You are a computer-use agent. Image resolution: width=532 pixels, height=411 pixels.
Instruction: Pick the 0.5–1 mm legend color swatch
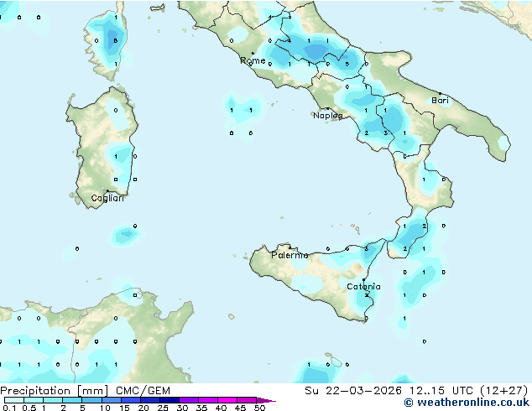[x=34, y=400]
